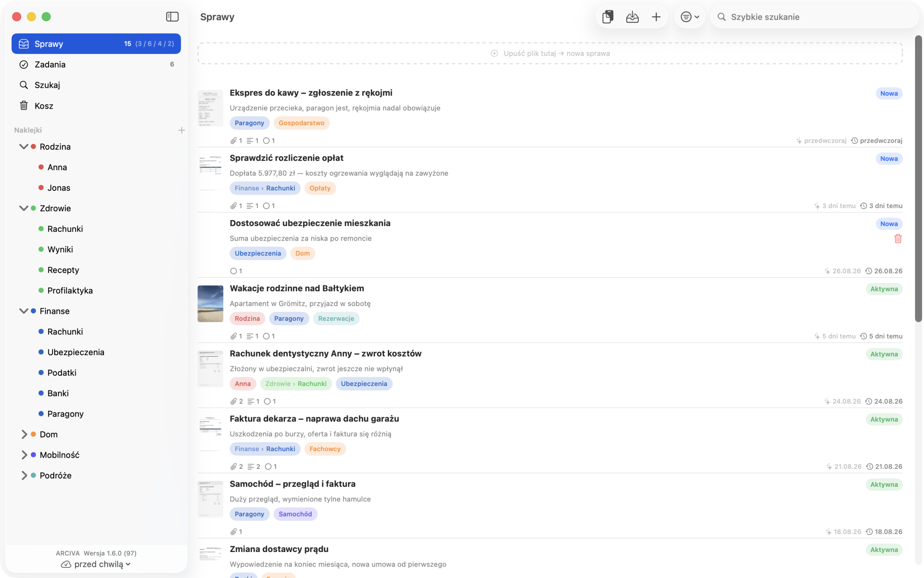Expand the Mobilność label group
Image resolution: width=924 pixels, height=578 pixels.
point(24,455)
